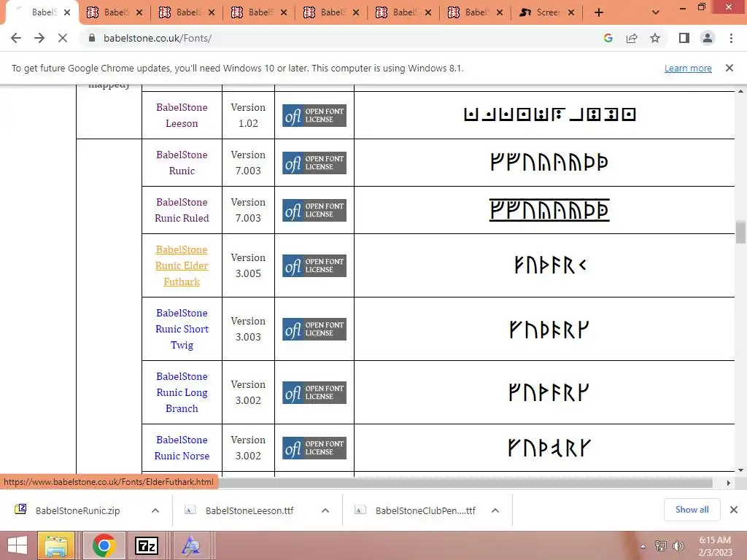Click the padlock site info icon
747x560 pixels.
click(x=92, y=38)
